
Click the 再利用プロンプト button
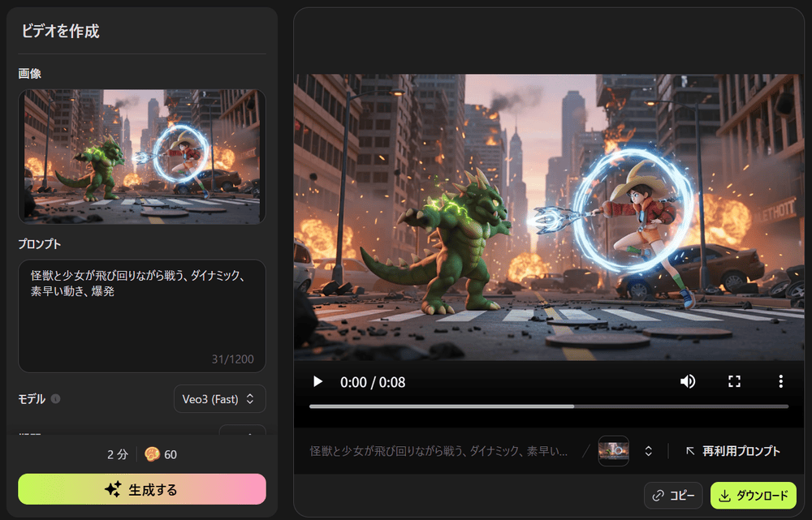pyautogui.click(x=732, y=451)
